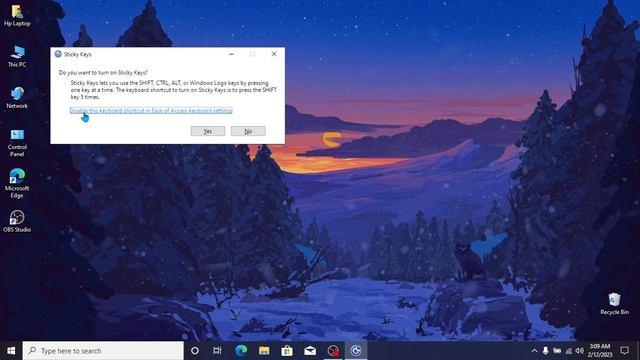
Task: Open the Disable this keyboard shortcut link
Action: [151, 110]
